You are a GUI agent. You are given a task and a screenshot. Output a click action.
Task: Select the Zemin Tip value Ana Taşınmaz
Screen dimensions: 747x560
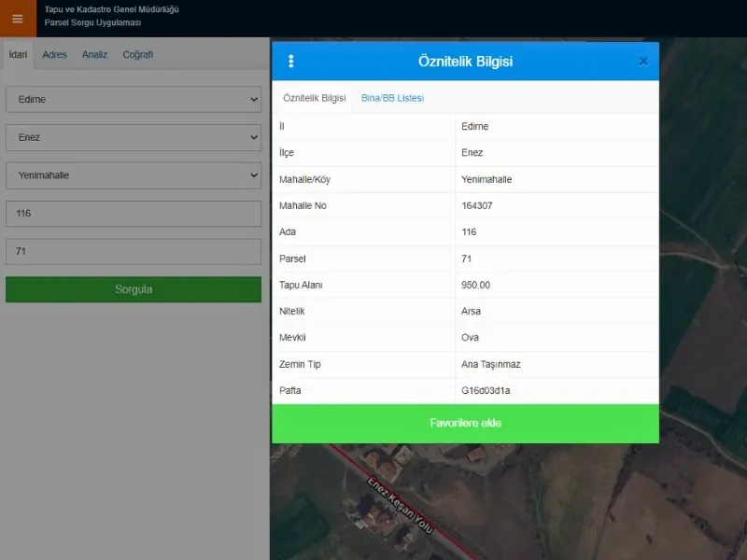click(x=491, y=364)
